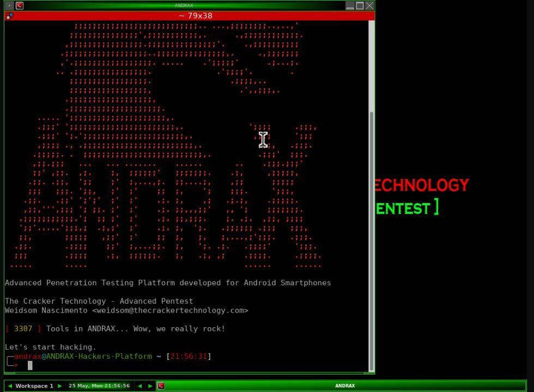Click the Workspace 1 label in the taskbar
Image resolution: width=534 pixels, height=392 pixels.
[x=34, y=385]
